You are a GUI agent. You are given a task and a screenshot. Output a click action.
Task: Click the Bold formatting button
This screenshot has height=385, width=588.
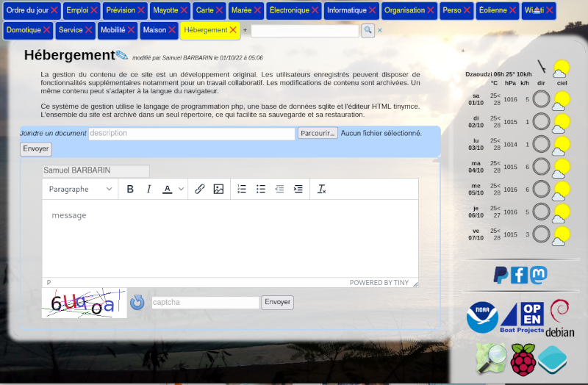[130, 189]
